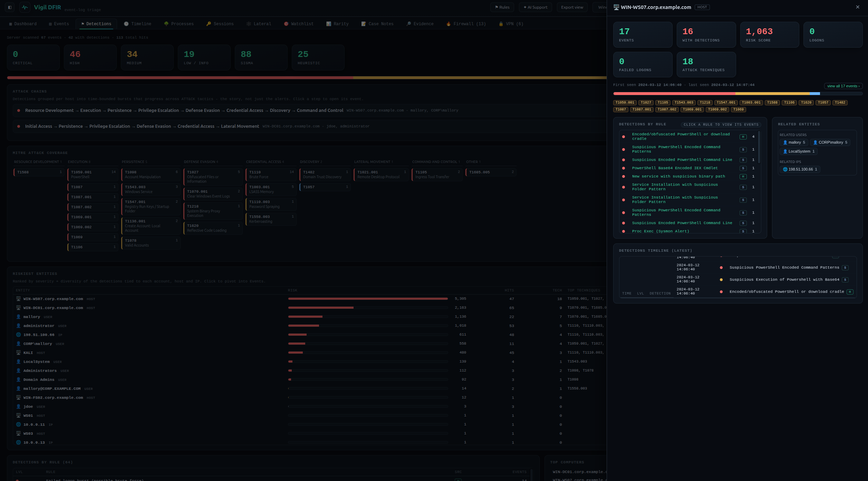Click the risk bar of the mallory USER row
Image resolution: width=868 pixels, height=481 pixels.
[x=368, y=317]
